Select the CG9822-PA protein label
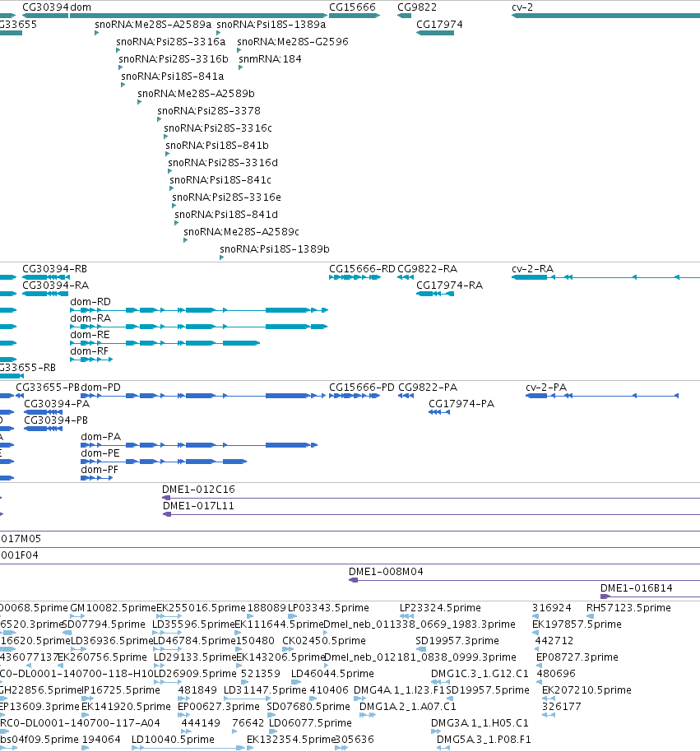This screenshot has width=700, height=752. point(429,387)
